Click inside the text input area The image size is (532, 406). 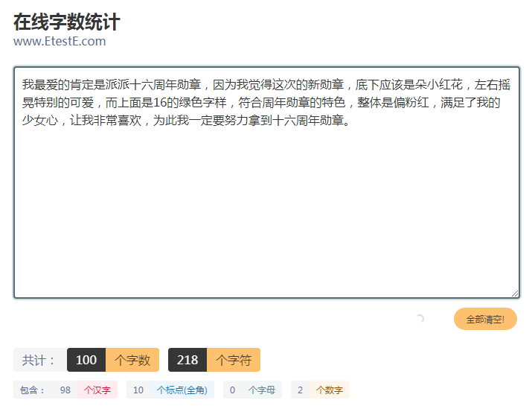pos(266,183)
